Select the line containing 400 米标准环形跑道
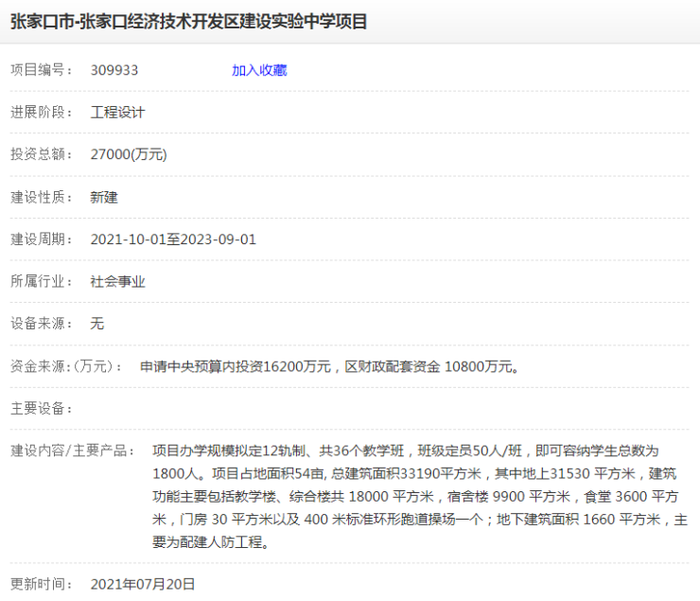Screen dimensions: 700x601 click(420, 520)
